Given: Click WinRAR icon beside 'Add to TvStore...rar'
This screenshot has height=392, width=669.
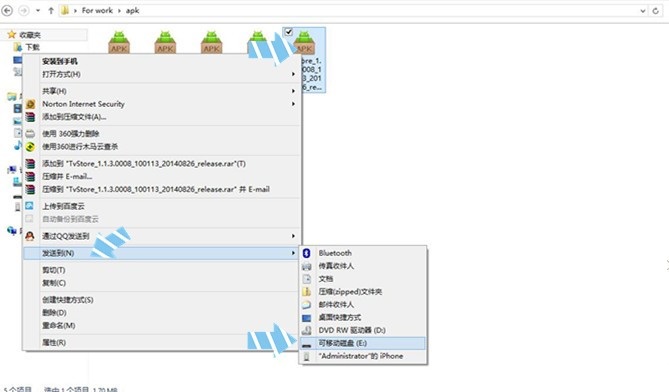Looking at the screenshot, I should [30, 164].
